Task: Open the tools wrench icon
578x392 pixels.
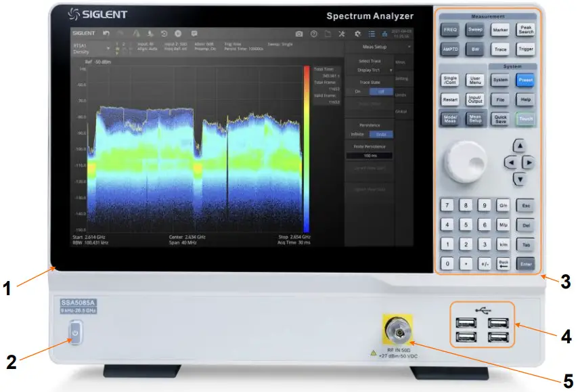Action: click(x=342, y=34)
